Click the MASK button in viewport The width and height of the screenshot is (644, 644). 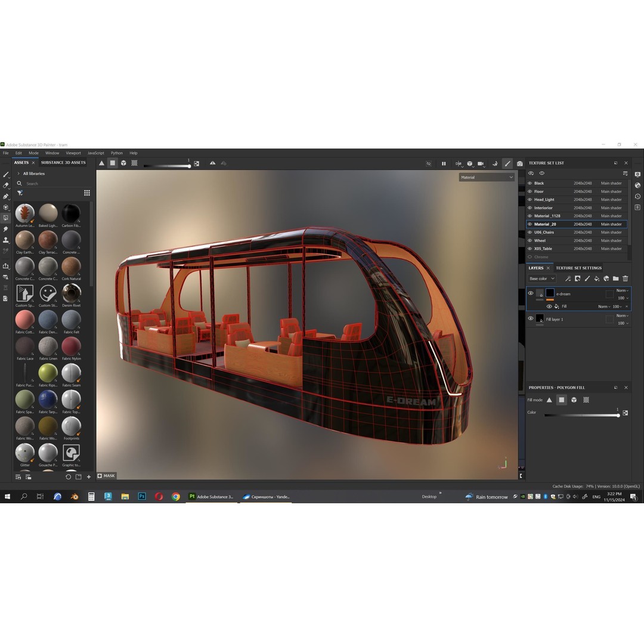(x=106, y=476)
